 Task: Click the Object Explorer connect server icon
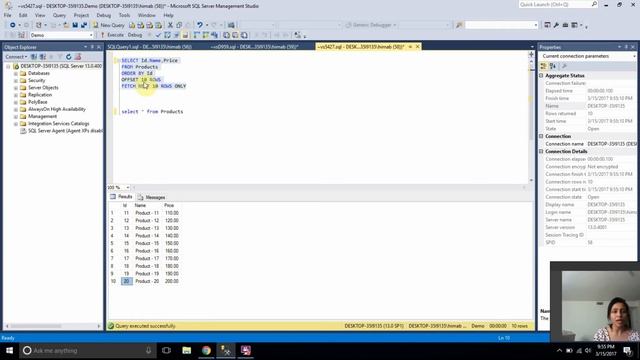coord(34,57)
